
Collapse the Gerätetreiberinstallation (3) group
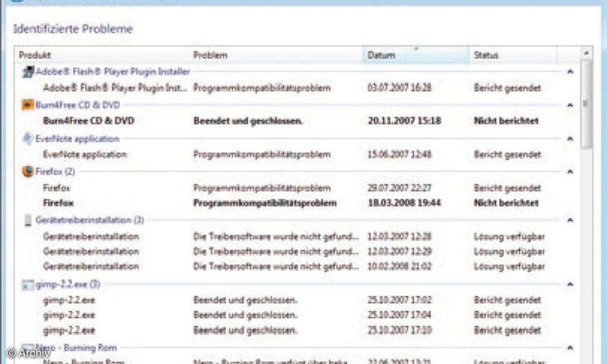pyautogui.click(x=570, y=220)
